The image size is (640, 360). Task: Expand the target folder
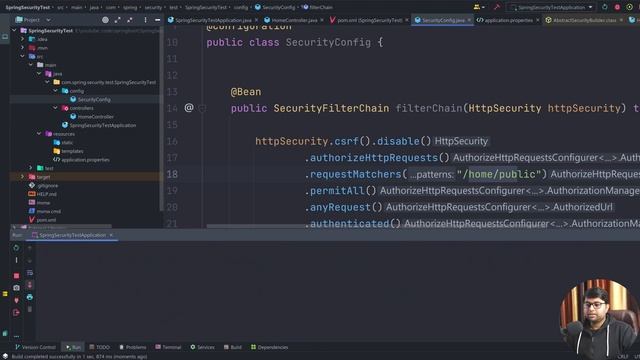pos(22,177)
